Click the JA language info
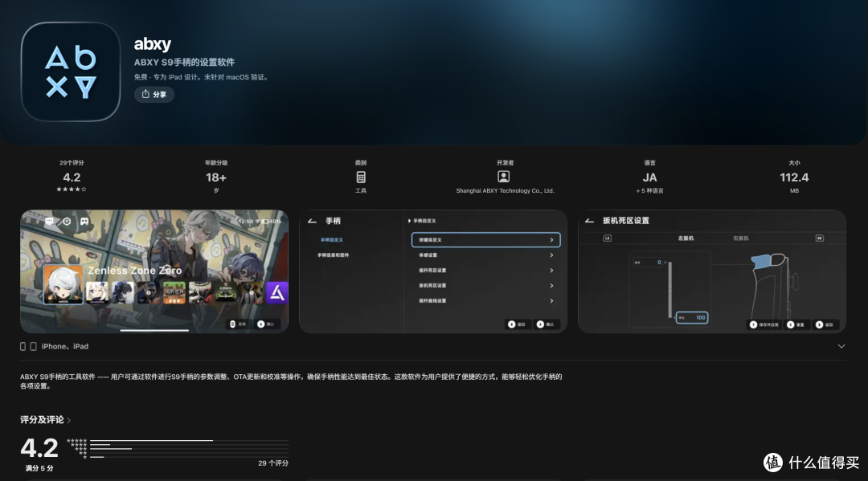868x481 pixels. 649,177
